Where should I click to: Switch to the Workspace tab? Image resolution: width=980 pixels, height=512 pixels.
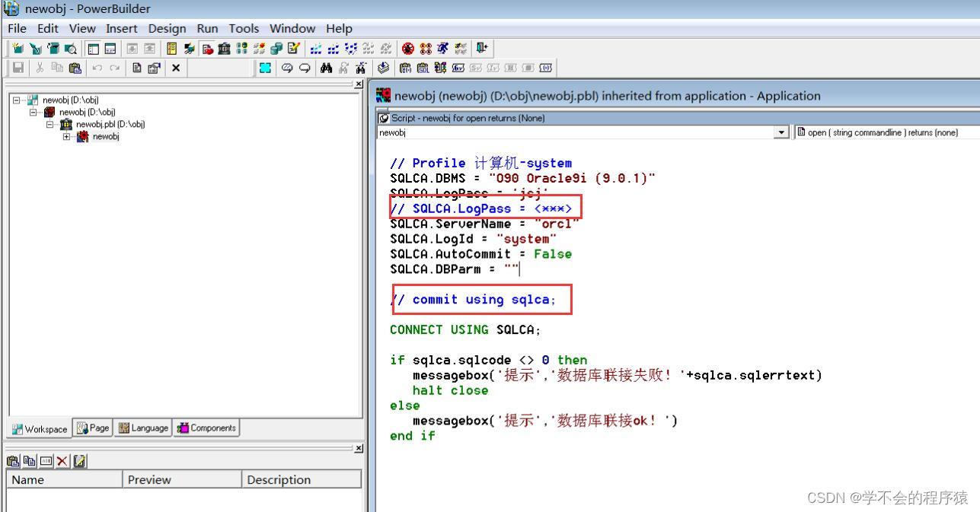point(40,428)
